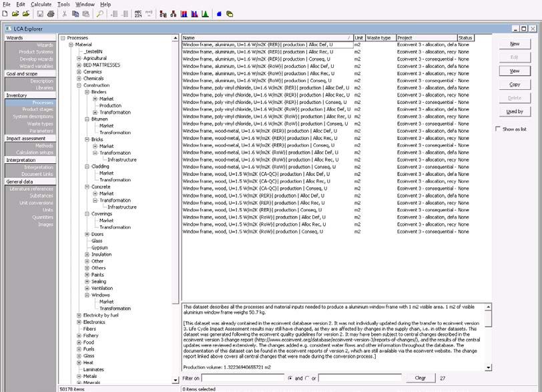Select the _testeBN tree item
The height and width of the screenshot is (392, 542).
click(93, 51)
